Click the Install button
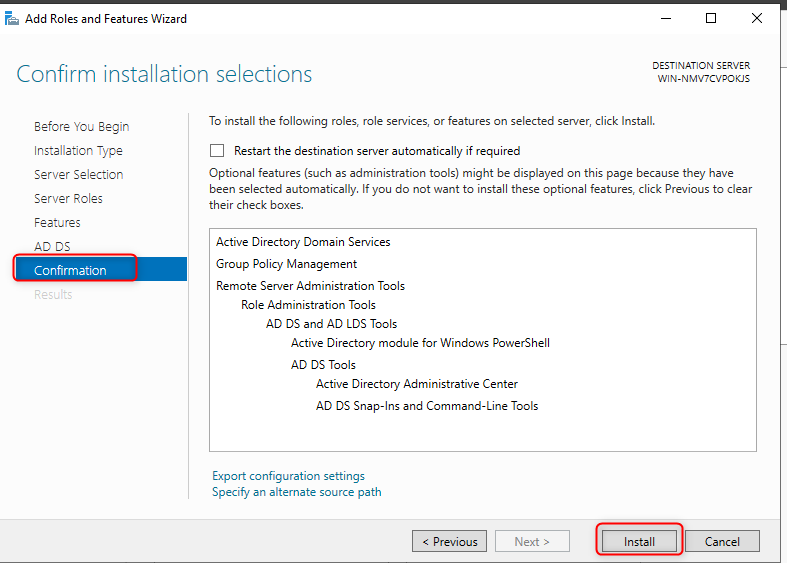 pyautogui.click(x=639, y=541)
